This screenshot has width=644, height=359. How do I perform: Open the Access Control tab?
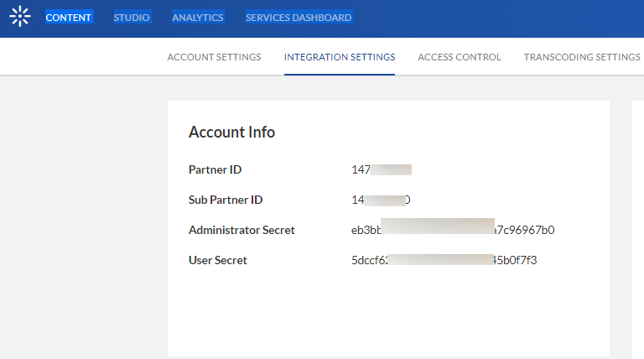(460, 57)
